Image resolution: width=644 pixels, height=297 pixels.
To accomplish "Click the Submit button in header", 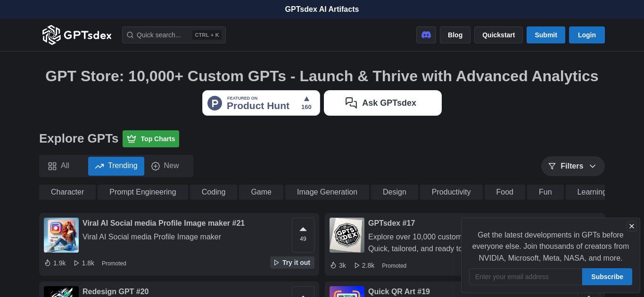I will 546,35.
